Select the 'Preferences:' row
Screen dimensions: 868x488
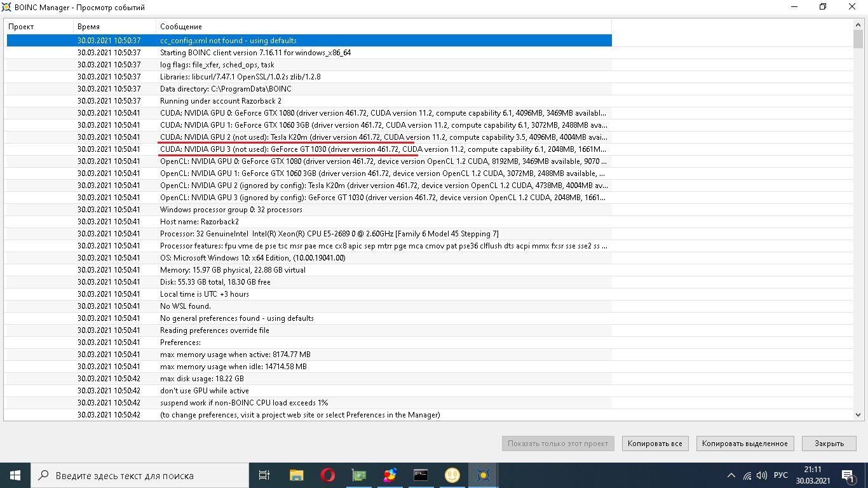pos(309,342)
